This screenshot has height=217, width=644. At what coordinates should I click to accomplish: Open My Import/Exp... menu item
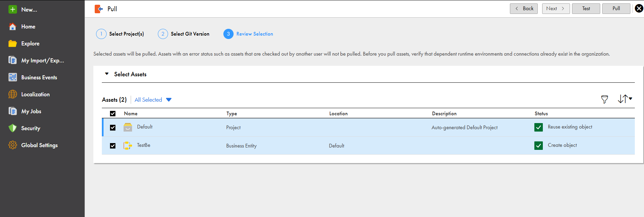click(x=42, y=60)
